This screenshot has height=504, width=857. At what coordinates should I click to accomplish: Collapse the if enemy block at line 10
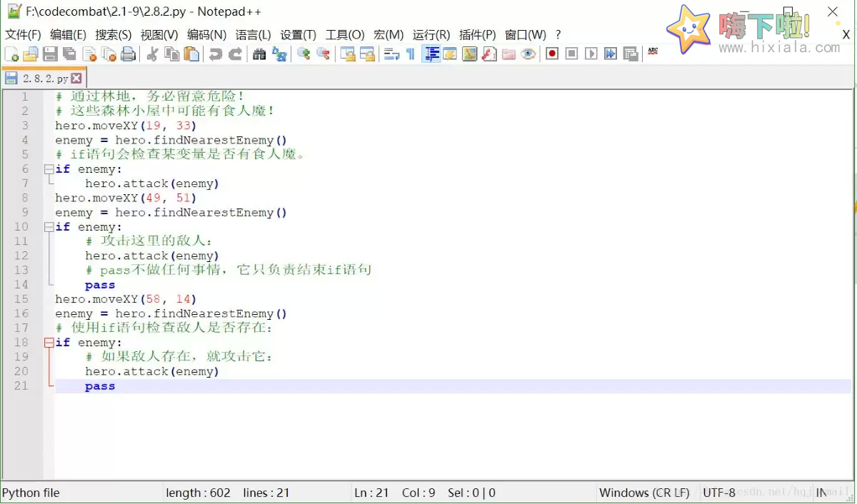pos(48,226)
